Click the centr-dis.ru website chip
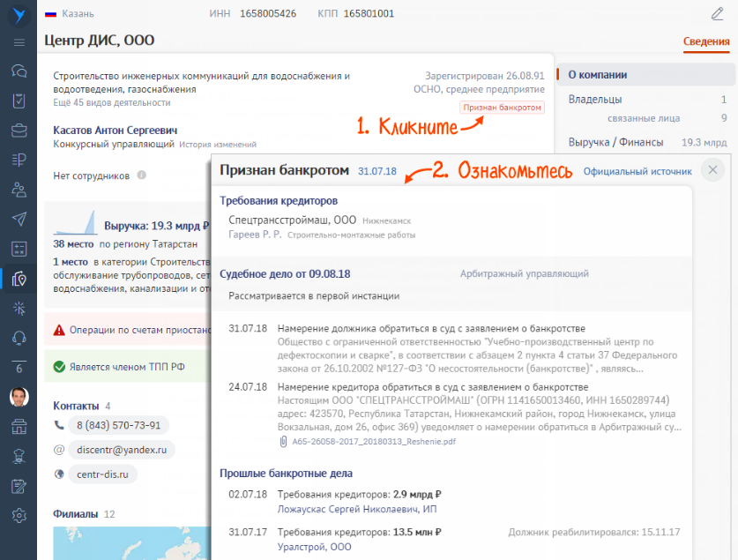Image resolution: width=738 pixels, height=560 pixels. coord(102,474)
